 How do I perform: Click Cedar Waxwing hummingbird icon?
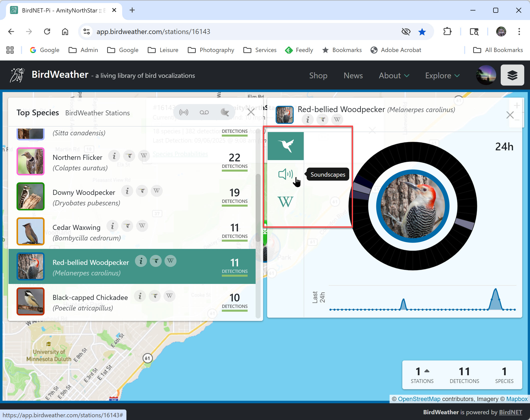point(127,226)
